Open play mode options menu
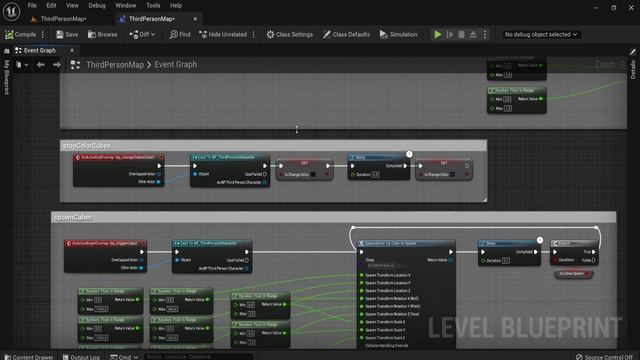The image size is (640, 360). 485,35
